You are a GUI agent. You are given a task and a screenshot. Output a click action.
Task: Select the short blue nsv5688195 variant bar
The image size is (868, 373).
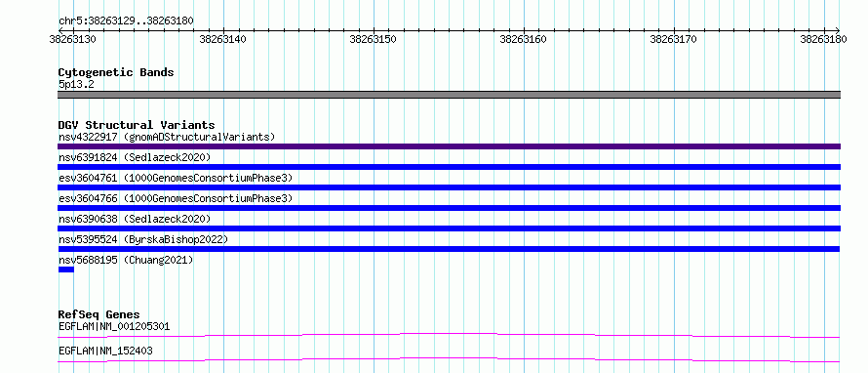coord(65,269)
